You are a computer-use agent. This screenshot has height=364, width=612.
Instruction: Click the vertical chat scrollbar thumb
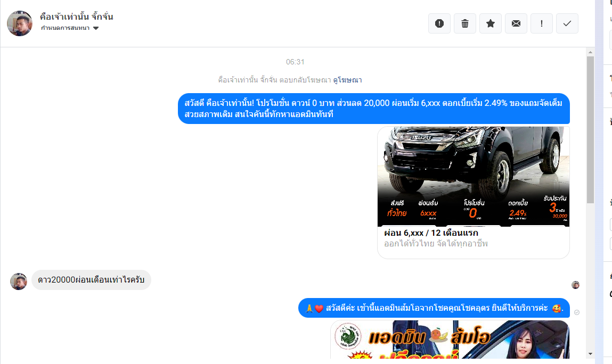tap(590, 129)
